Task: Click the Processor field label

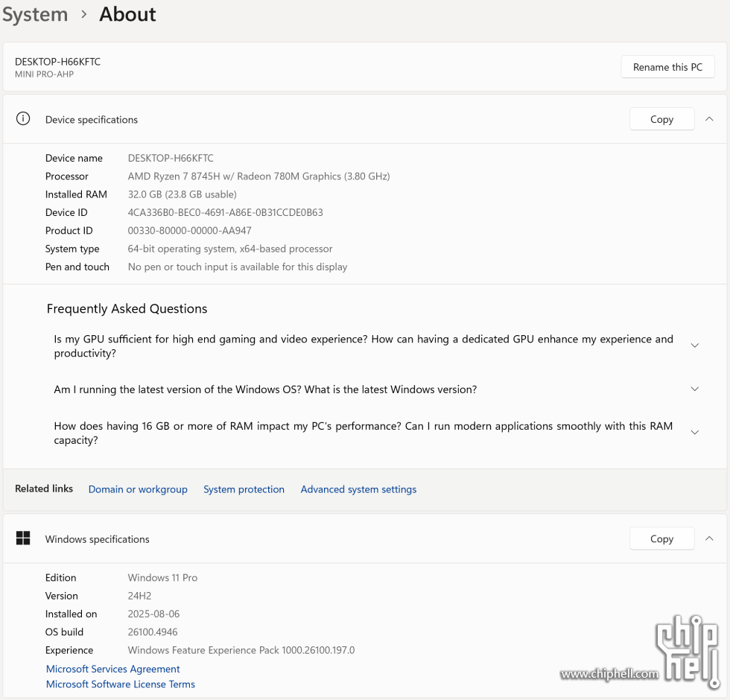Action: point(66,176)
